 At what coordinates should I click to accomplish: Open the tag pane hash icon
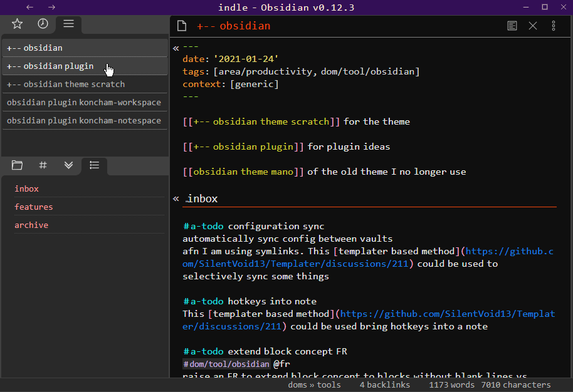point(43,165)
